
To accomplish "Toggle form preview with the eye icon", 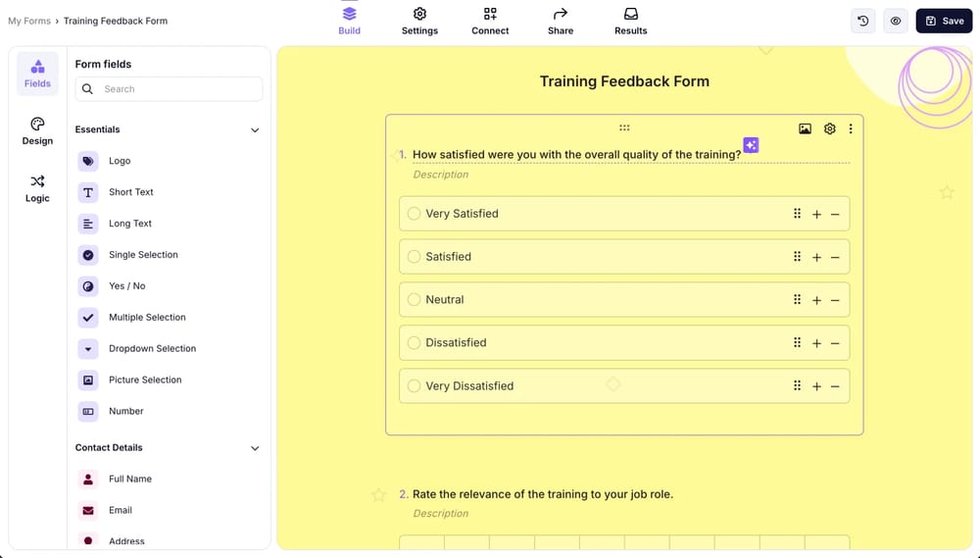I will coord(895,21).
